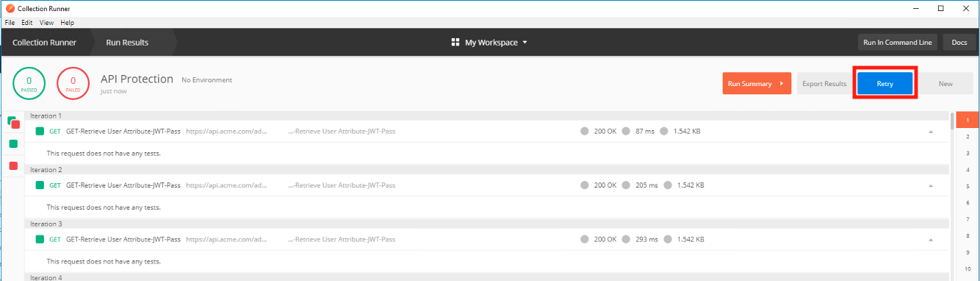Viewport: 980px width, 281px height.
Task: Jump to iteration 8 in the number list
Action: click(968, 236)
